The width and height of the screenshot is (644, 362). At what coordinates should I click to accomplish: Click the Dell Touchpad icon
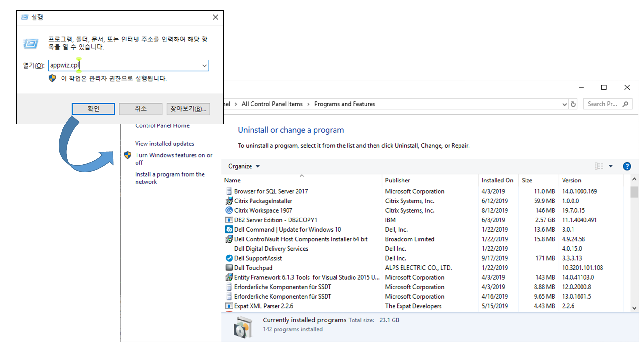pos(229,268)
